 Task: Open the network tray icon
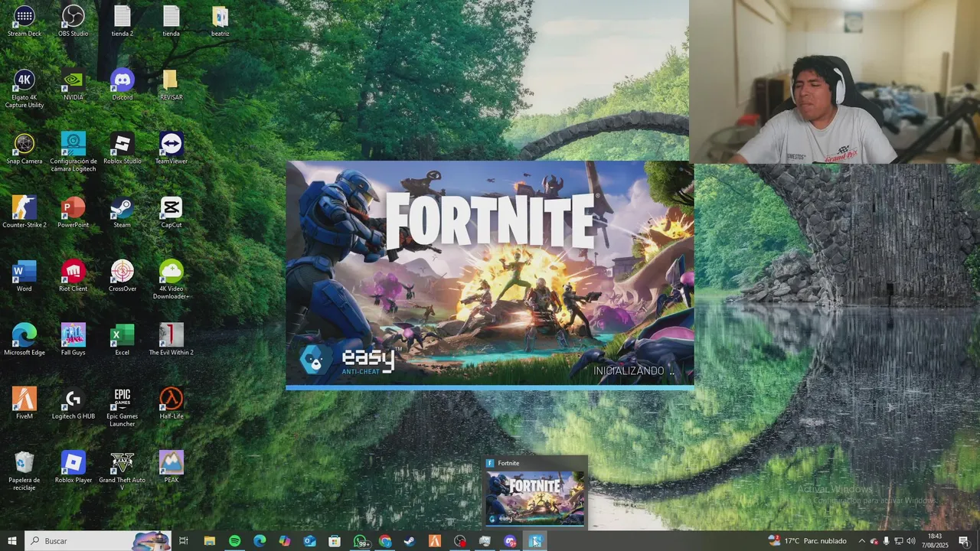click(x=899, y=540)
